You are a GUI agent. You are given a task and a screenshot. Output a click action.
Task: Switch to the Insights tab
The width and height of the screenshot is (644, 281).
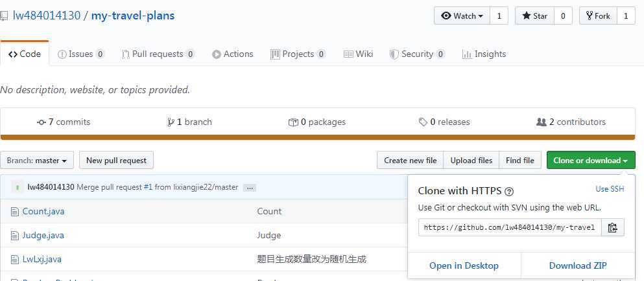[x=484, y=54]
